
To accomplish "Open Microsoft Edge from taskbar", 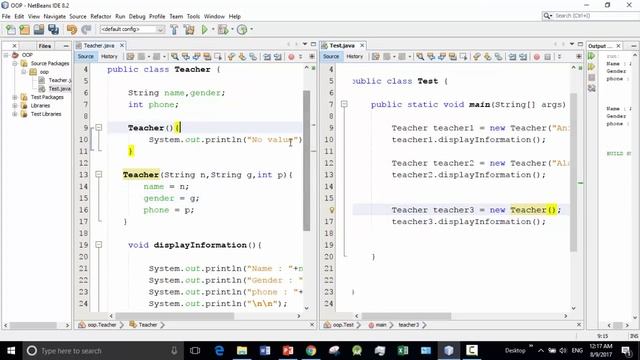I will click(x=219, y=351).
